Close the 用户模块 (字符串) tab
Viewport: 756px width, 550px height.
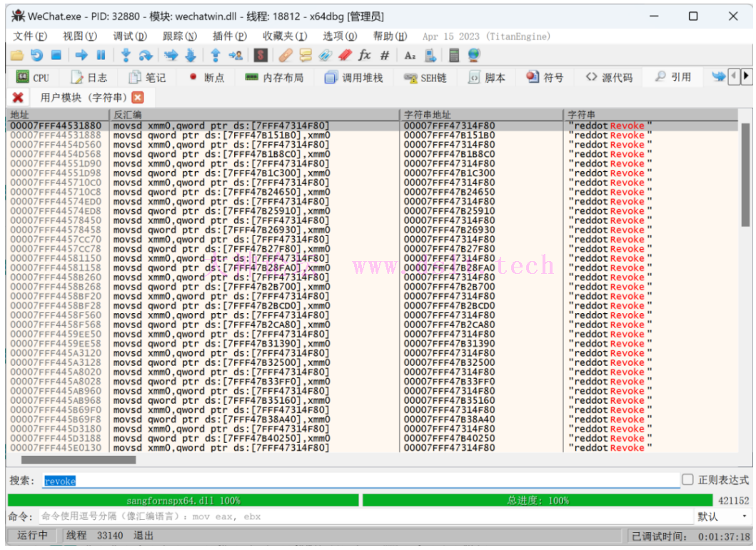[x=138, y=98]
